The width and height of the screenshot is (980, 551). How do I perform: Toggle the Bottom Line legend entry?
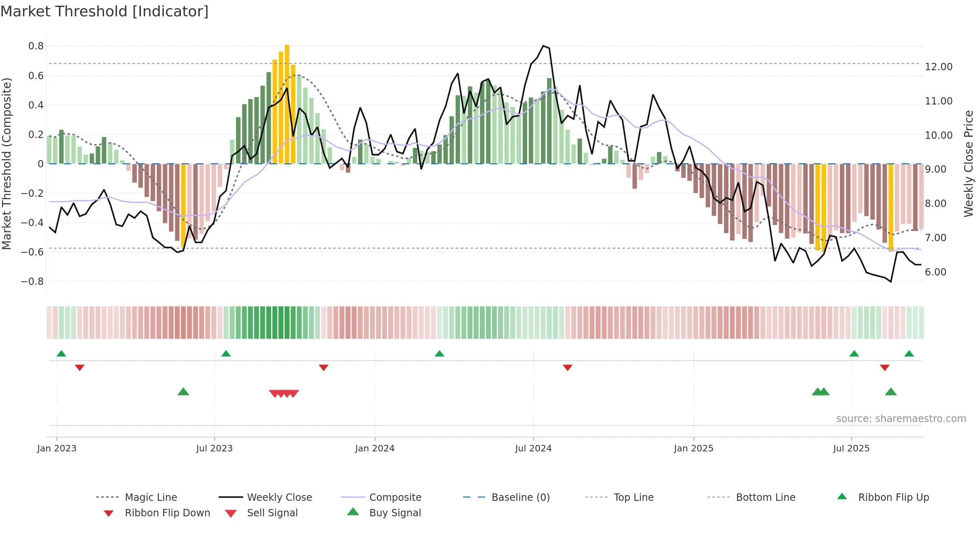coord(751,497)
